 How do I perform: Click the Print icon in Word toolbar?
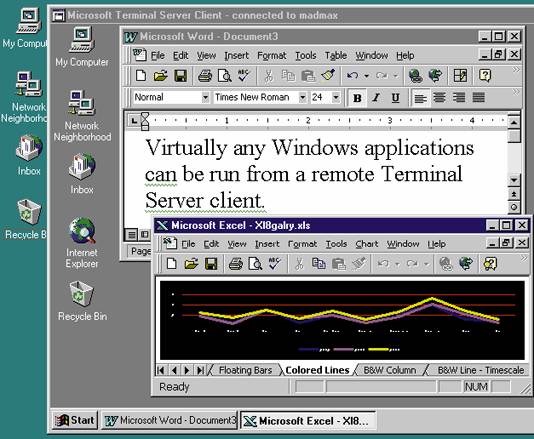(x=205, y=76)
